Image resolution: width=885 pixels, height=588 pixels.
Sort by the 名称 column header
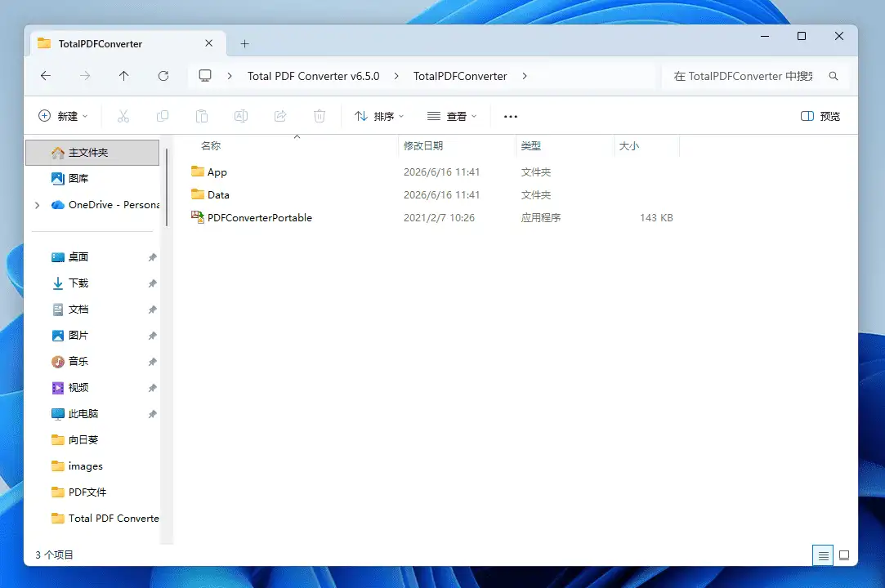[x=211, y=145]
